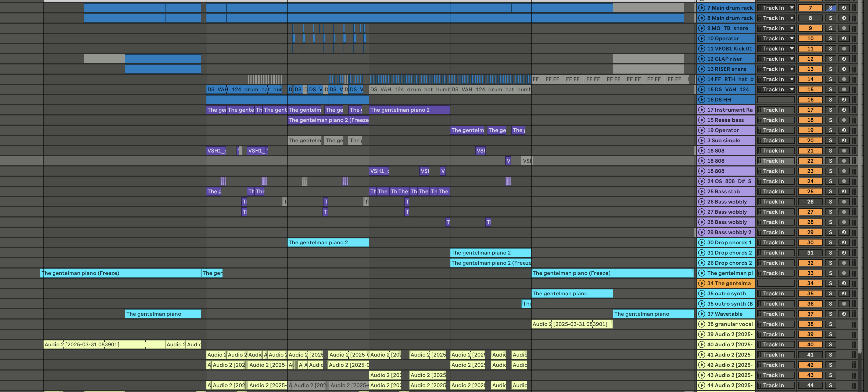
Task: Enable track activator 8 on Main drum rack
Action: point(810,18)
